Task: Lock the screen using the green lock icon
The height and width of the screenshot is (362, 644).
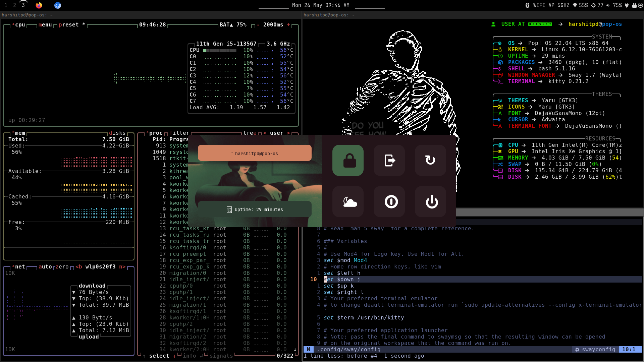Action: tap(348, 161)
